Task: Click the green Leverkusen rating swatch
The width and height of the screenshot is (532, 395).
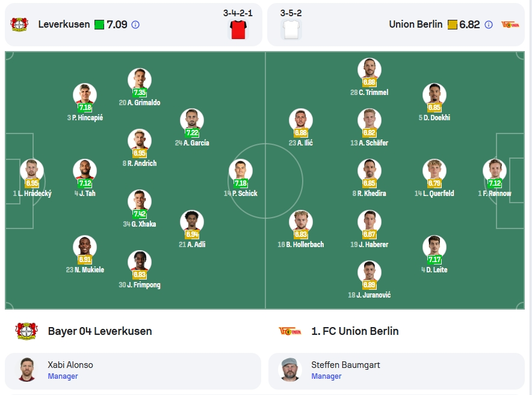Action: click(99, 25)
